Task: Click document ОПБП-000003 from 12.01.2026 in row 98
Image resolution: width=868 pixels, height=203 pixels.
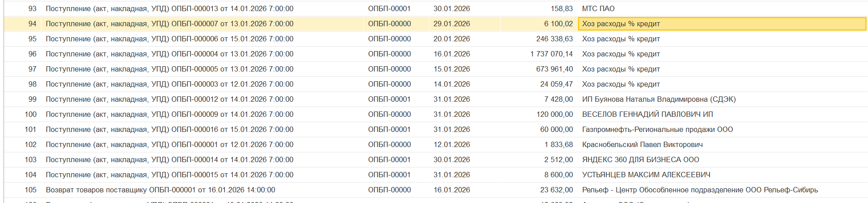Action: [169, 84]
